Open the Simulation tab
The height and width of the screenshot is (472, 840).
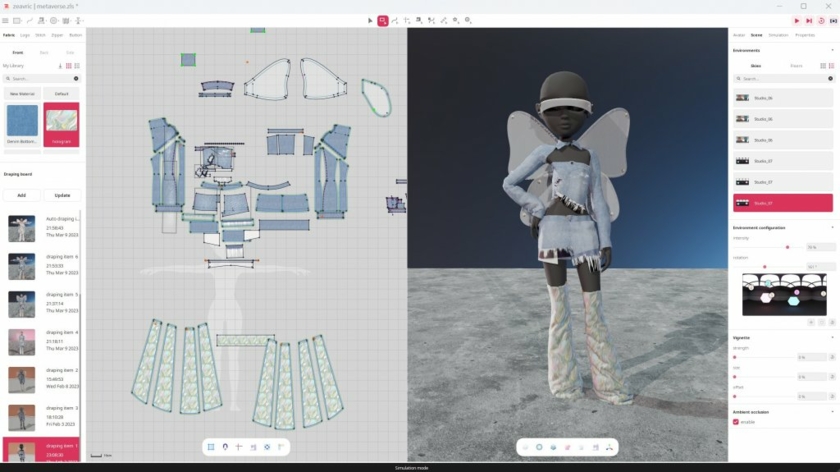778,35
